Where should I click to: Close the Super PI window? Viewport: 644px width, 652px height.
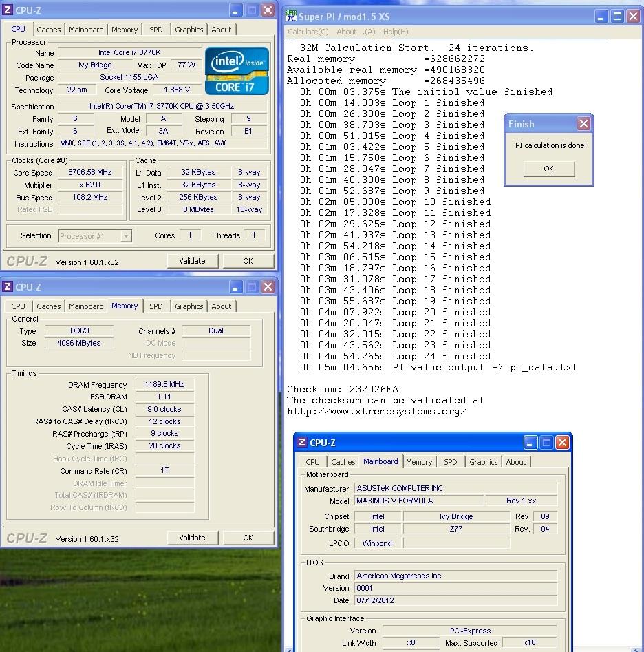[634, 17]
